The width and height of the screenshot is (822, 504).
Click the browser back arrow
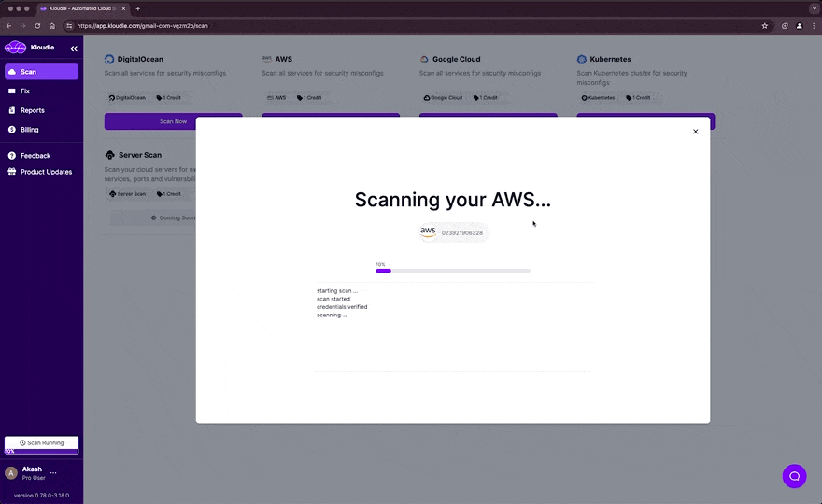tap(9, 26)
